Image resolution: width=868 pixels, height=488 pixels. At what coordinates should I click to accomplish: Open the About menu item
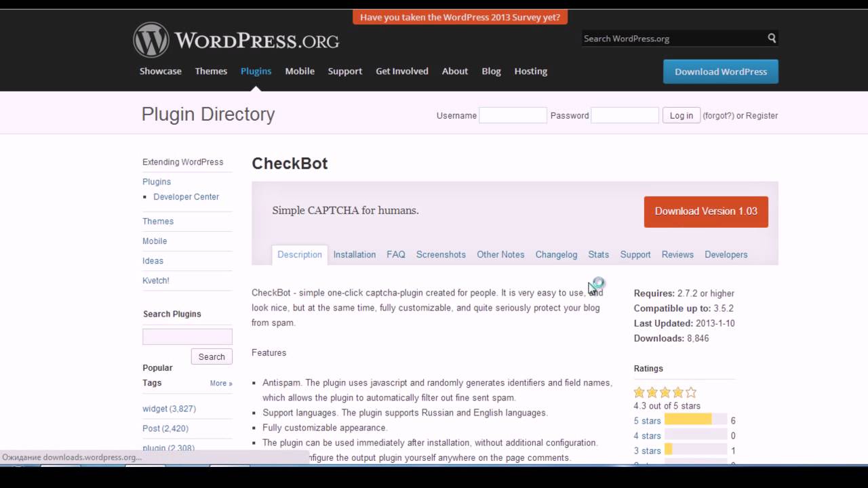455,71
